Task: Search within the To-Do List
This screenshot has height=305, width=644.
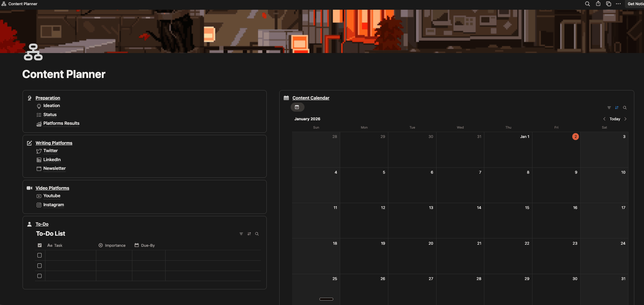Action: pyautogui.click(x=257, y=234)
